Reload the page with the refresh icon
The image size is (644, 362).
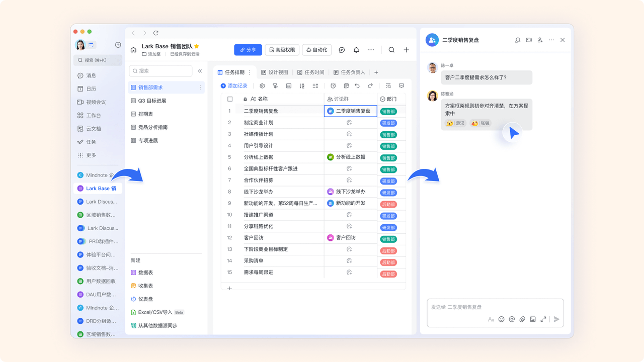[x=156, y=33]
